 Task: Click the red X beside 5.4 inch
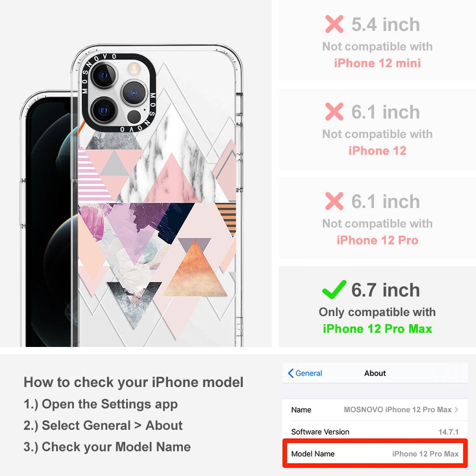coord(334,24)
